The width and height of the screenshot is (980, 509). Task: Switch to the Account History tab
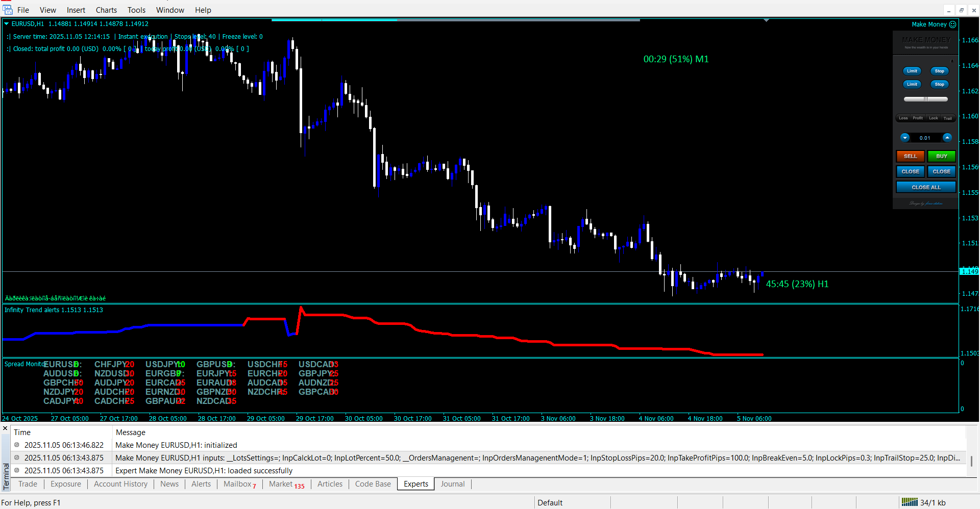(x=120, y=484)
